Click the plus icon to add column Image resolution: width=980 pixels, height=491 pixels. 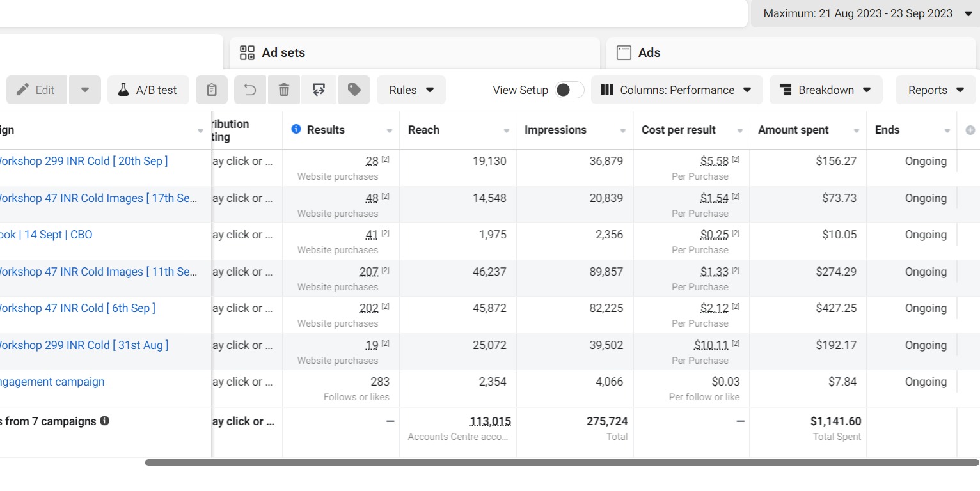coord(970,130)
